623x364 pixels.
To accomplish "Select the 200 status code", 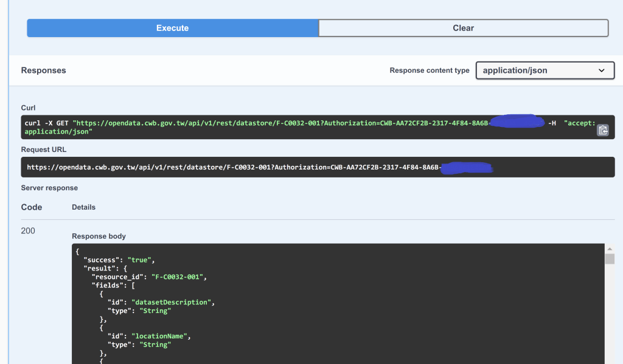I will 28,231.
